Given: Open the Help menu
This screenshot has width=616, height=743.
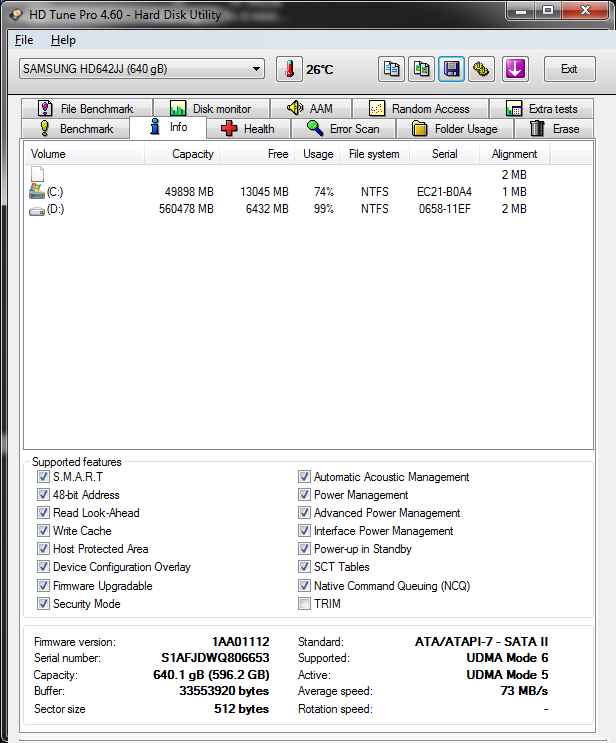Looking at the screenshot, I should pyautogui.click(x=63, y=40).
